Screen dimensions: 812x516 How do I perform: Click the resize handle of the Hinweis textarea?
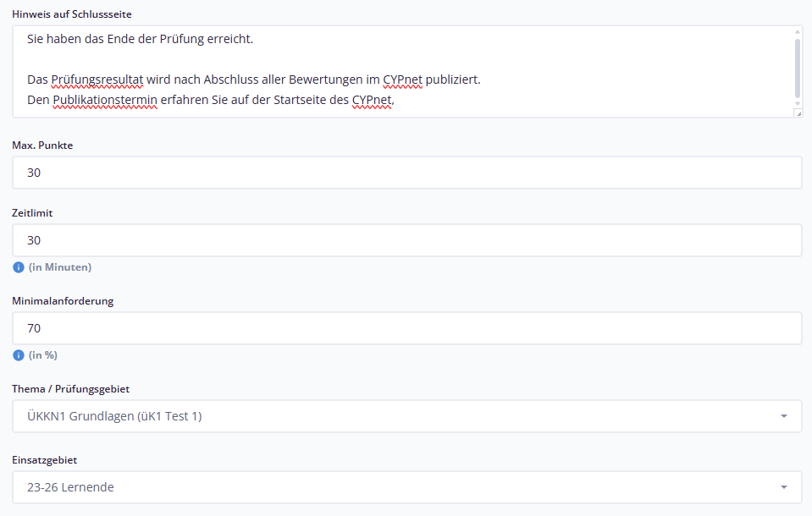point(798,113)
